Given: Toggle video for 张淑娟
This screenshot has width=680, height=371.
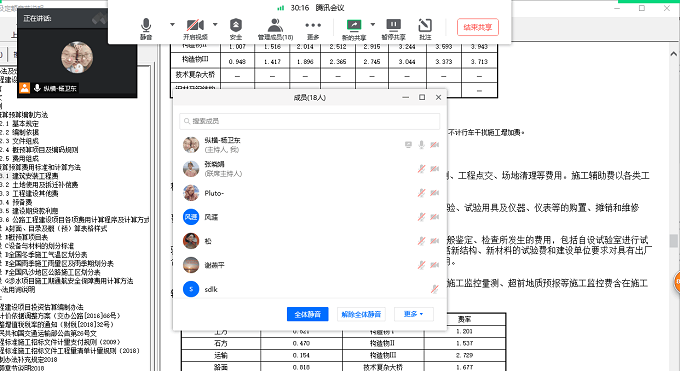Looking at the screenshot, I should [x=434, y=169].
